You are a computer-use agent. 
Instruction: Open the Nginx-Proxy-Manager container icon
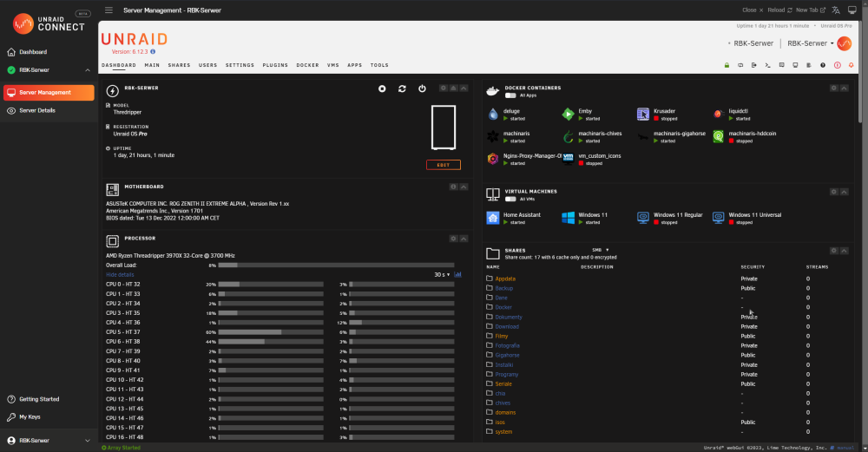coord(493,159)
